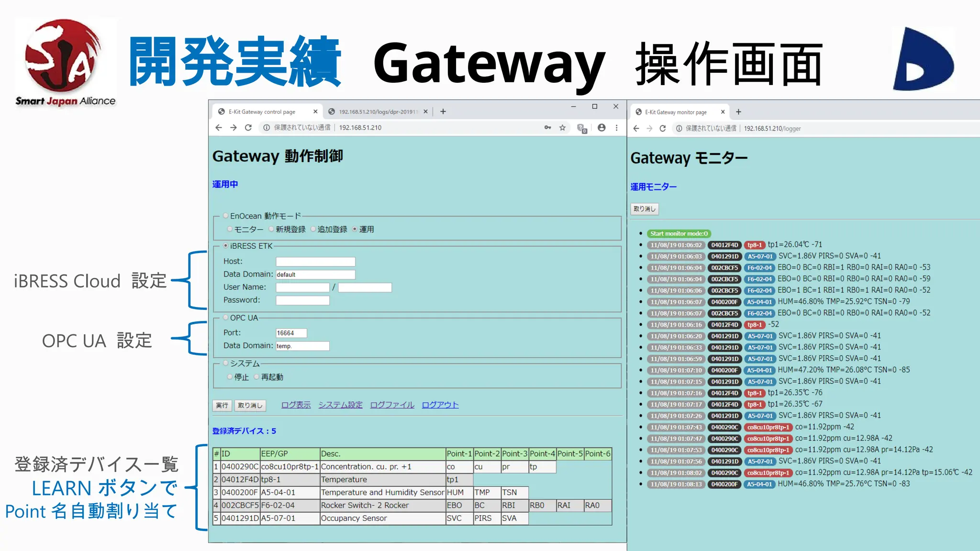Viewport: 980px width, 551px height.
Task: Reload the Gateway monitor page
Action: tap(662, 129)
